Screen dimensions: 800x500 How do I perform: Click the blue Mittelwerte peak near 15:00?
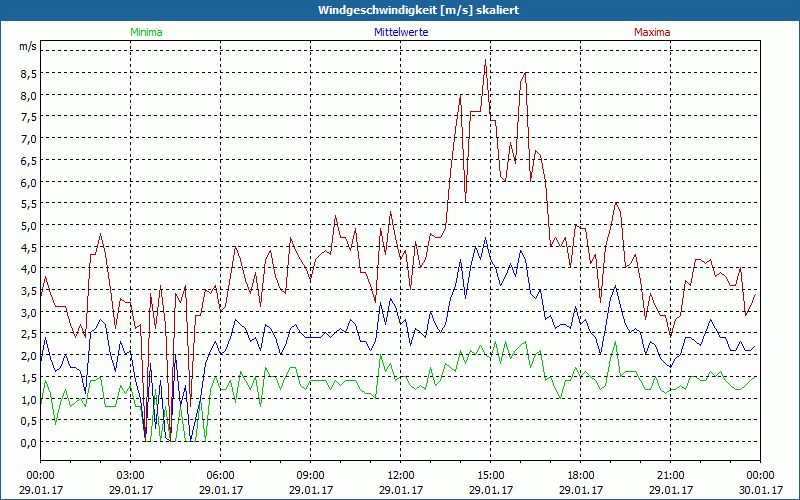point(485,238)
